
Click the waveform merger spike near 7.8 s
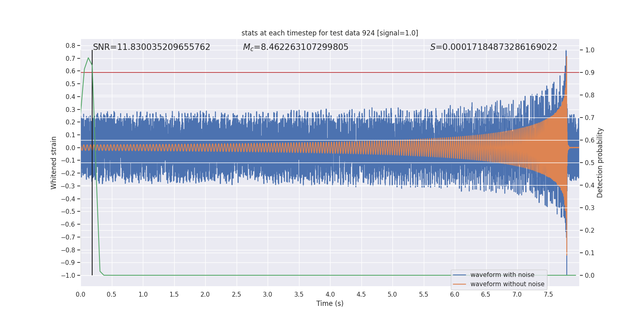click(x=566, y=60)
